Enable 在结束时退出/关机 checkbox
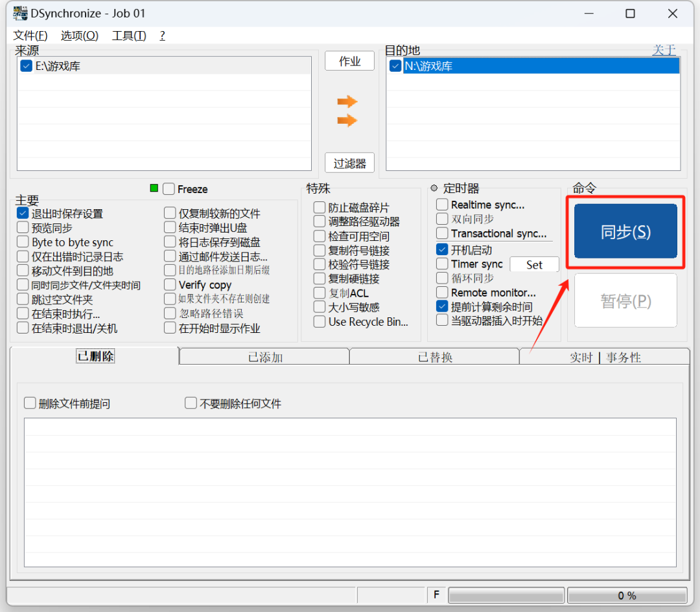This screenshot has height=612, width=700. (23, 328)
